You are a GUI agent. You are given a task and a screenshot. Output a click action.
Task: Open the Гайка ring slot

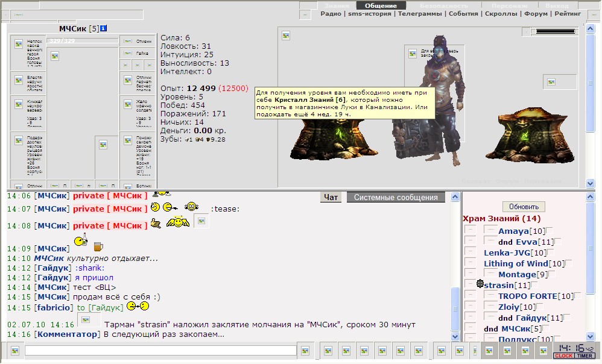[x=138, y=53]
